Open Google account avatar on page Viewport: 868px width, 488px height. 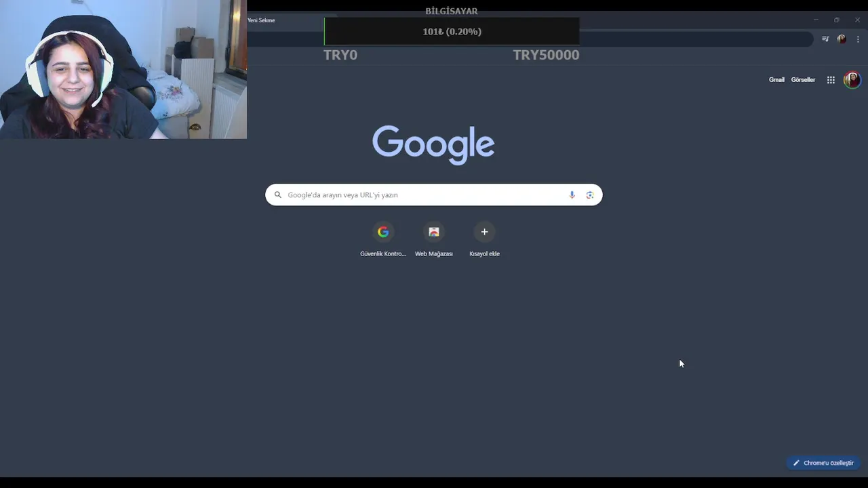(x=852, y=80)
